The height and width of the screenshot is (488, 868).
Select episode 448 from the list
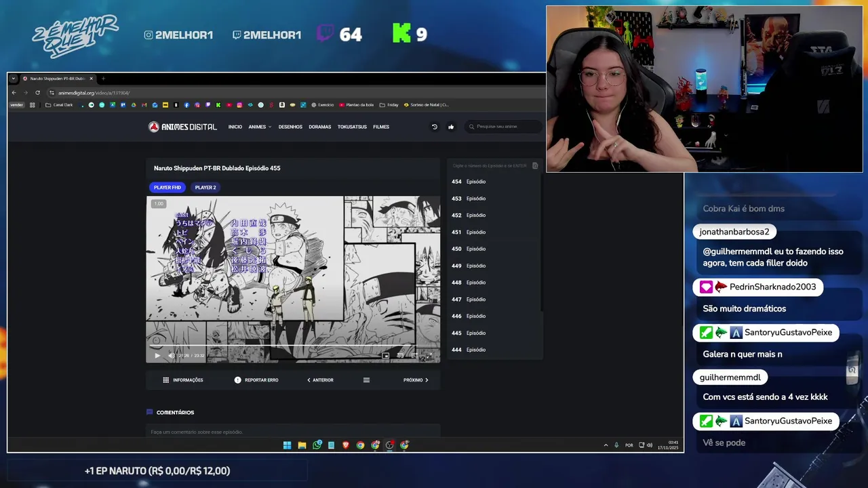(494, 283)
